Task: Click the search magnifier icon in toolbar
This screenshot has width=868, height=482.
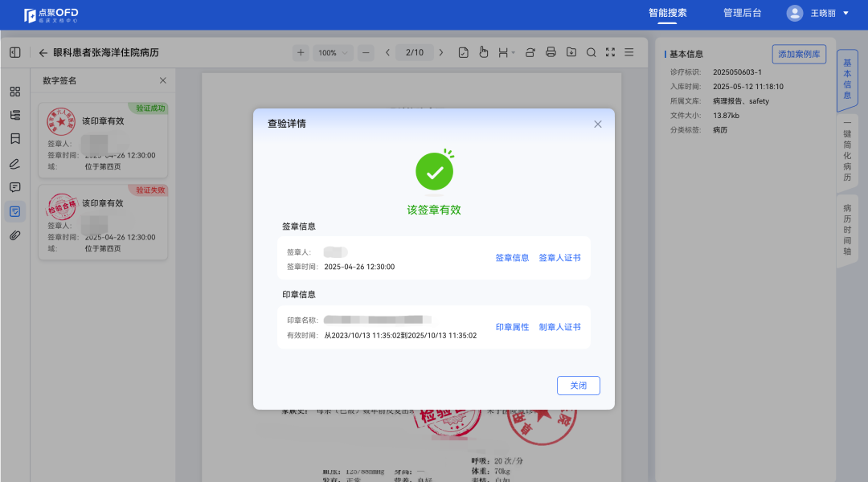Action: click(x=591, y=53)
